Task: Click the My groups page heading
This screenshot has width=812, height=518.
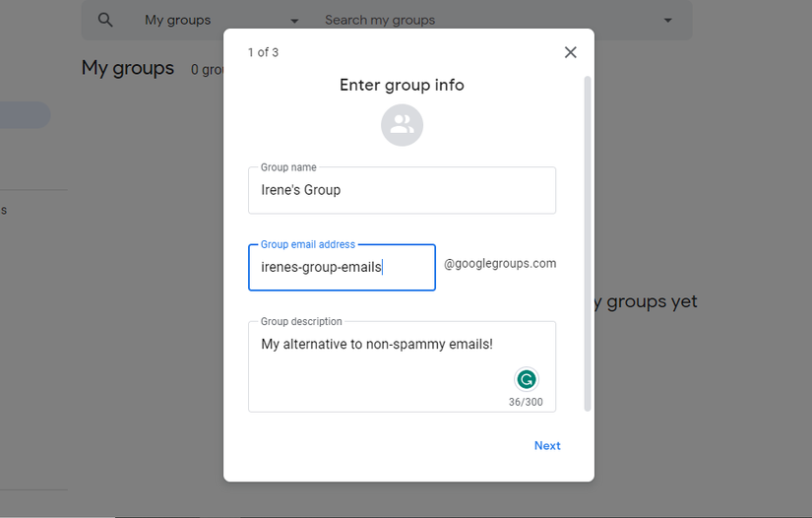Action: click(x=127, y=68)
